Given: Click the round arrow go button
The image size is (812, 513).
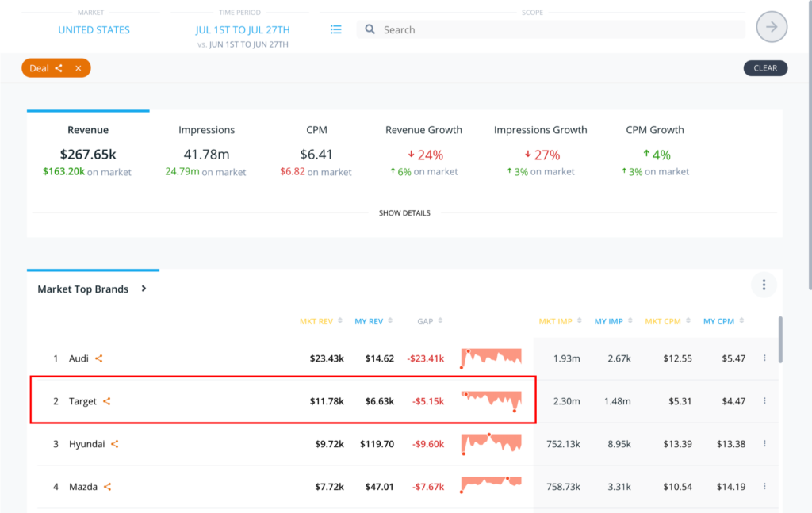Looking at the screenshot, I should click(x=772, y=27).
